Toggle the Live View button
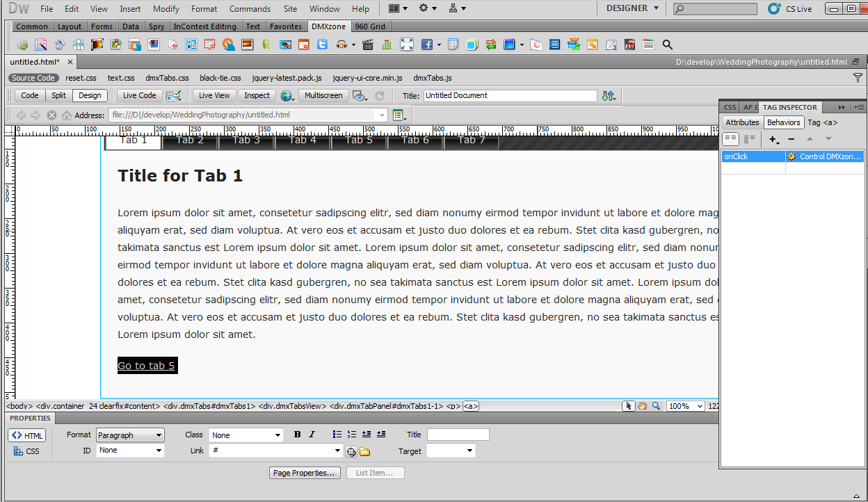Screen dimensions: 868x502 click(x=214, y=95)
